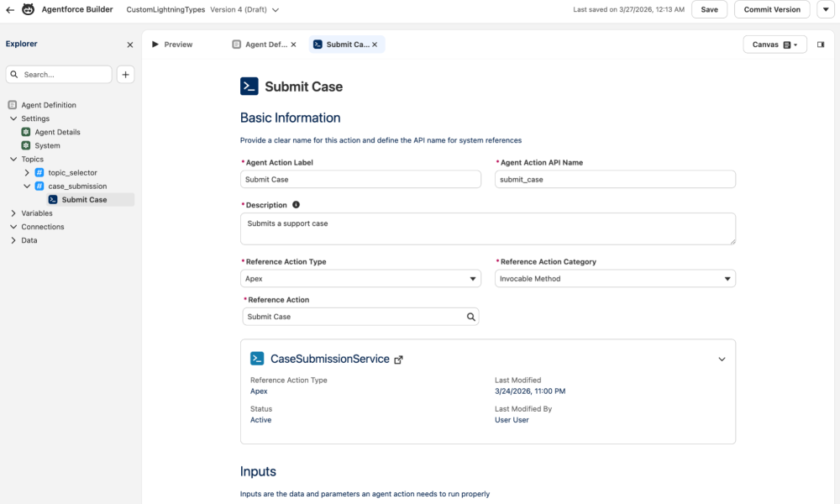Click the CustomLightningTypes agent name
The image size is (840, 504).
(165, 9)
